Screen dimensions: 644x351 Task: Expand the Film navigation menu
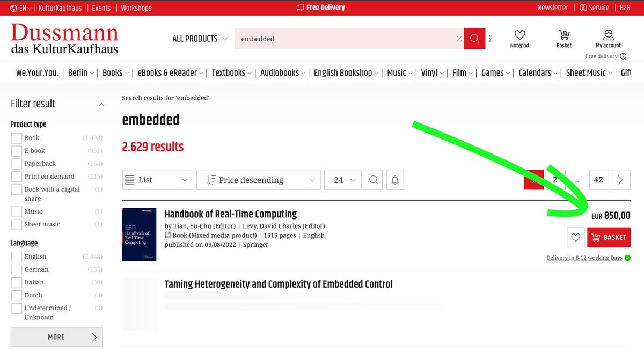(463, 72)
